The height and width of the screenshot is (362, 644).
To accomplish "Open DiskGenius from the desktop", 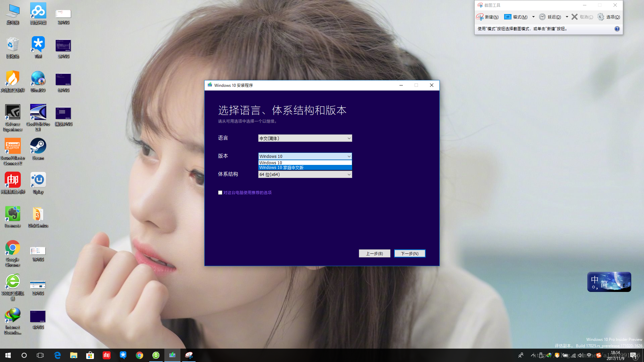I will click(x=38, y=214).
